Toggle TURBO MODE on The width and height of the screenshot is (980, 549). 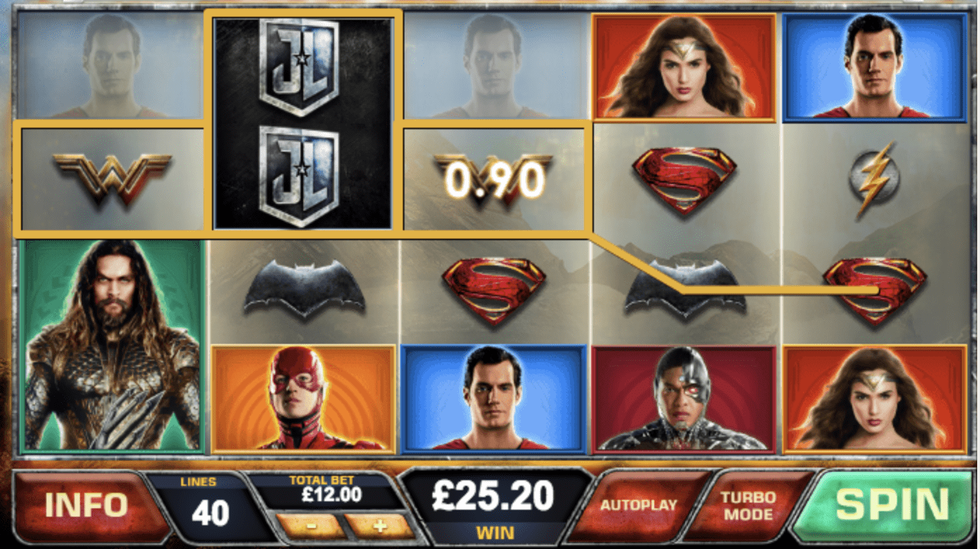pos(749,505)
